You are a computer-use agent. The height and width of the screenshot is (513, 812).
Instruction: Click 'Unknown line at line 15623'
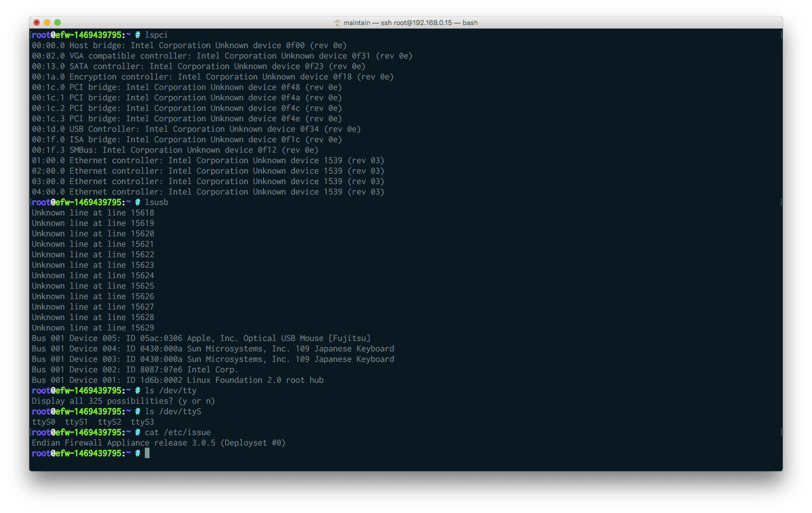[93, 265]
